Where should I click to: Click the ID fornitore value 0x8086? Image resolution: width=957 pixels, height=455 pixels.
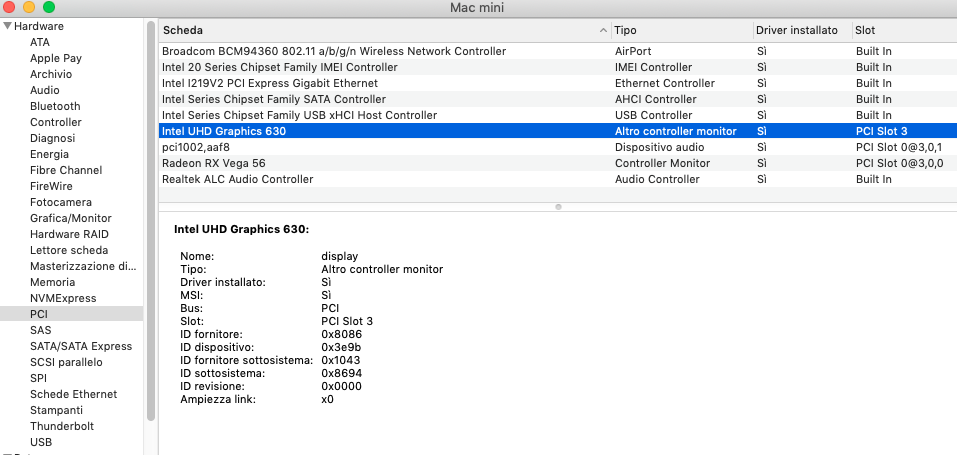(341, 334)
